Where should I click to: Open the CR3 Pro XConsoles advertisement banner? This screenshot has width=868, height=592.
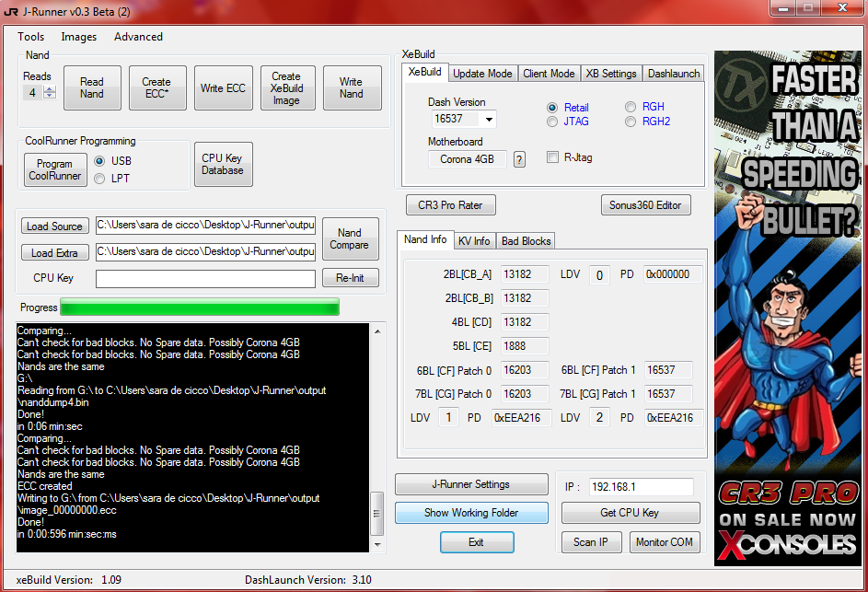pos(787,308)
